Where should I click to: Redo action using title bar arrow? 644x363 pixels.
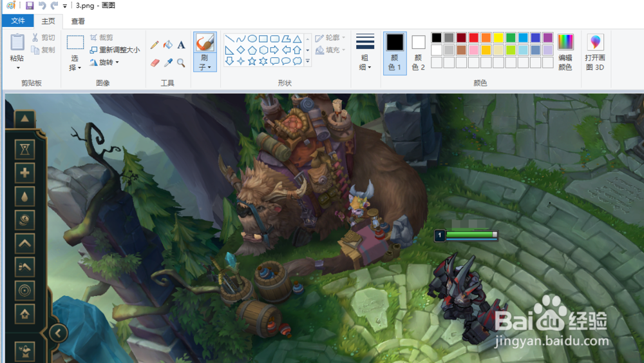(54, 5)
